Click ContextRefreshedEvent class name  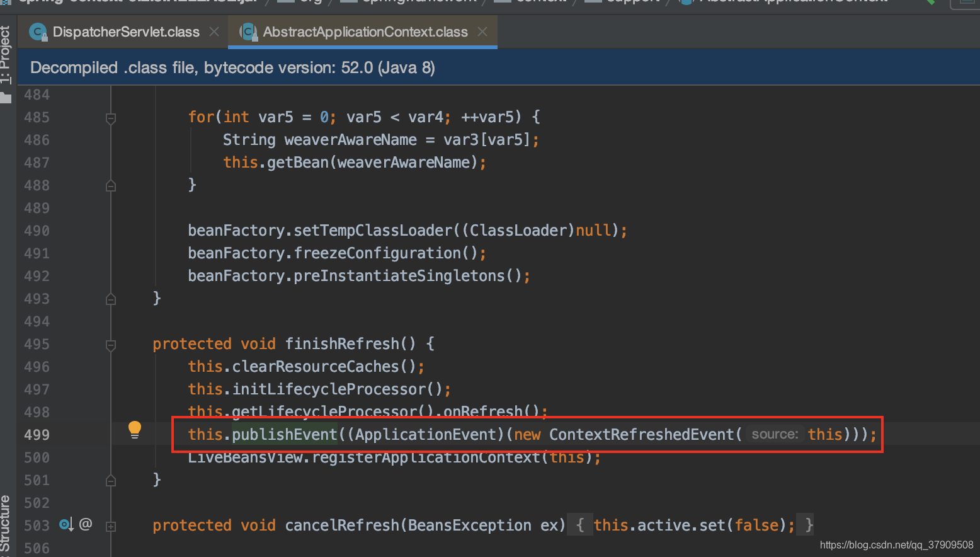641,434
